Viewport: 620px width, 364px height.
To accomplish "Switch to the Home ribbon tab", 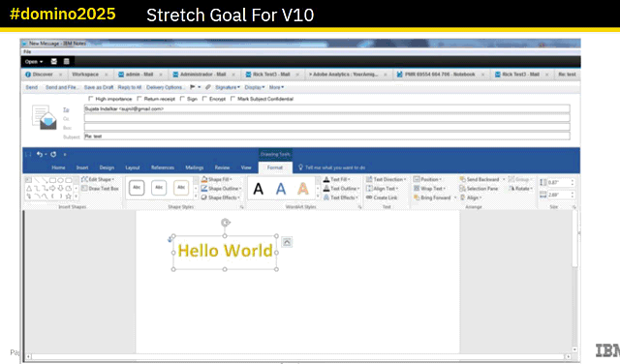I will coord(58,167).
